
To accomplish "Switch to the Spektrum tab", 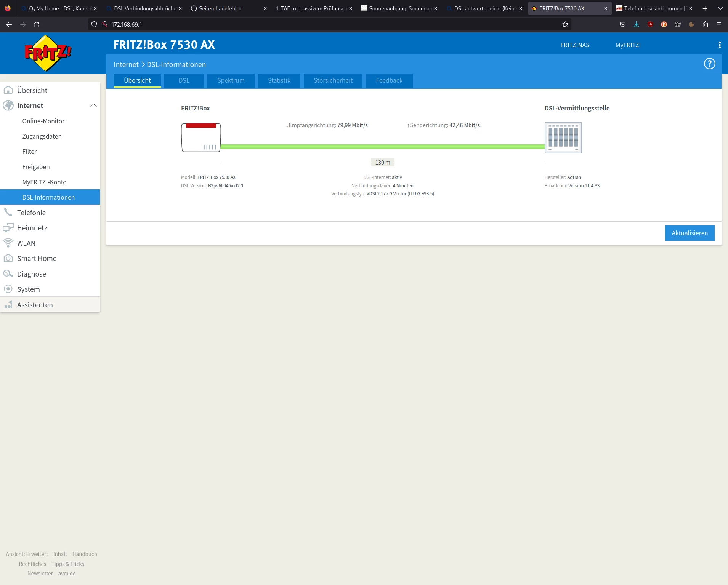I will [231, 81].
